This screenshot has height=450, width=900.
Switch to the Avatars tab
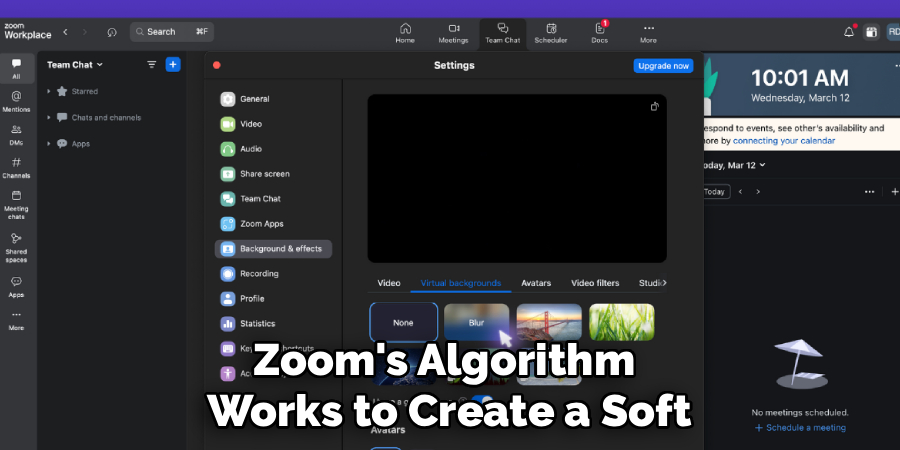[536, 283]
